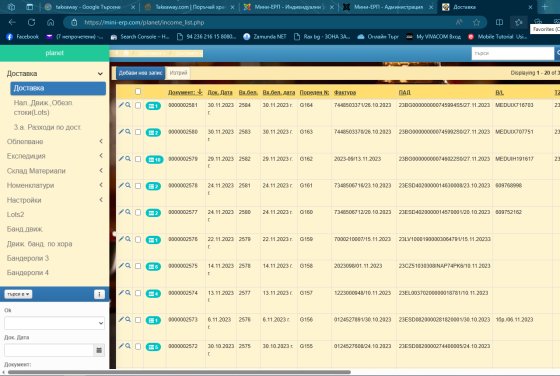The width and height of the screenshot is (560, 376).
Task: Open Lots2 in the sidebar menu
Action: tap(15, 215)
